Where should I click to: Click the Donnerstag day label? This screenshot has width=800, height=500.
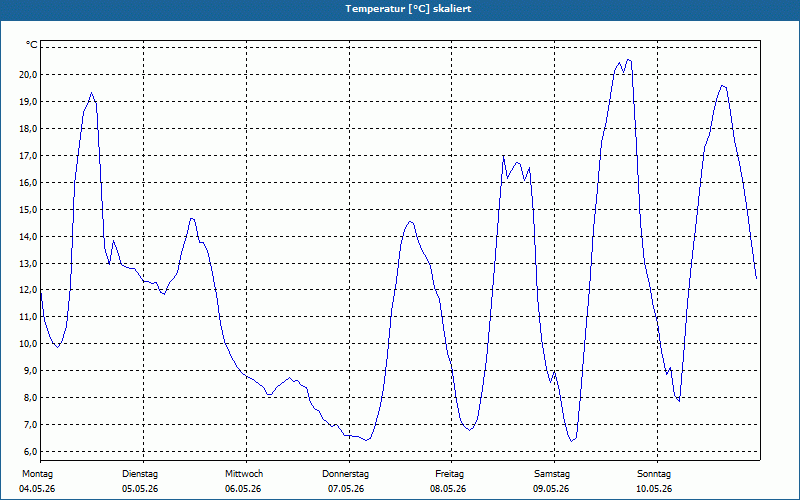point(345,474)
